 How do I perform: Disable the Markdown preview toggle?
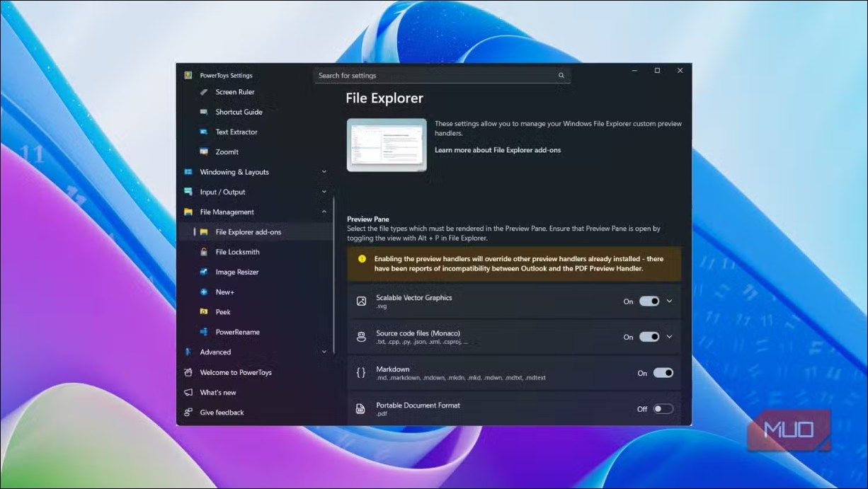coord(663,373)
